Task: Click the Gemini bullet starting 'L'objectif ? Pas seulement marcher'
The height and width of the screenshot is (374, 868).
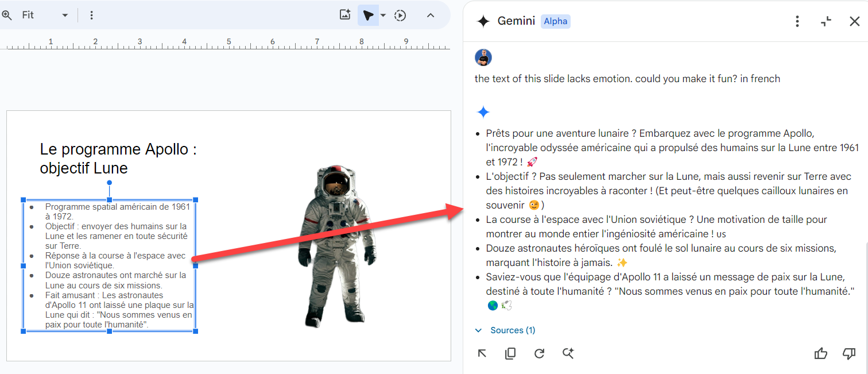Action: tap(669, 191)
